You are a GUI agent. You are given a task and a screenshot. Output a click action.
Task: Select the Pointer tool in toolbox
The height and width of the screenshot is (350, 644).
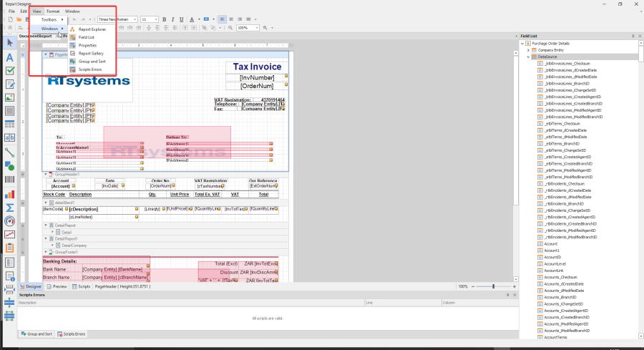click(x=10, y=44)
